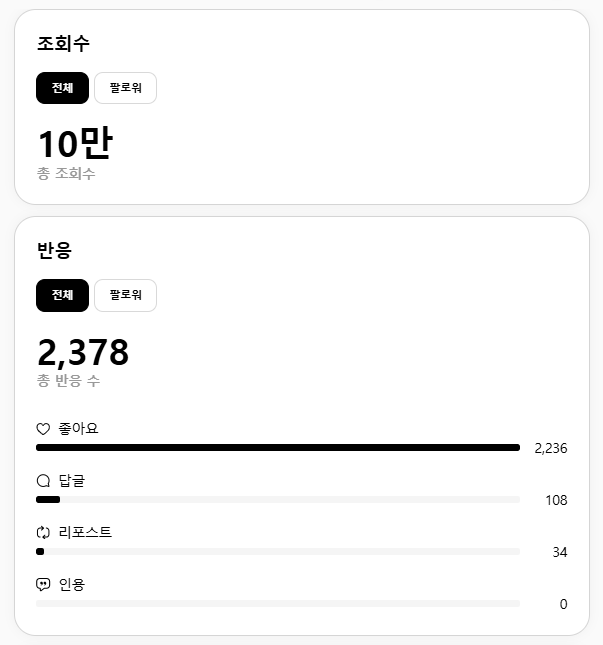Switch to 팔로워 in 반응 card
This screenshot has width=603, height=645.
click(x=125, y=295)
